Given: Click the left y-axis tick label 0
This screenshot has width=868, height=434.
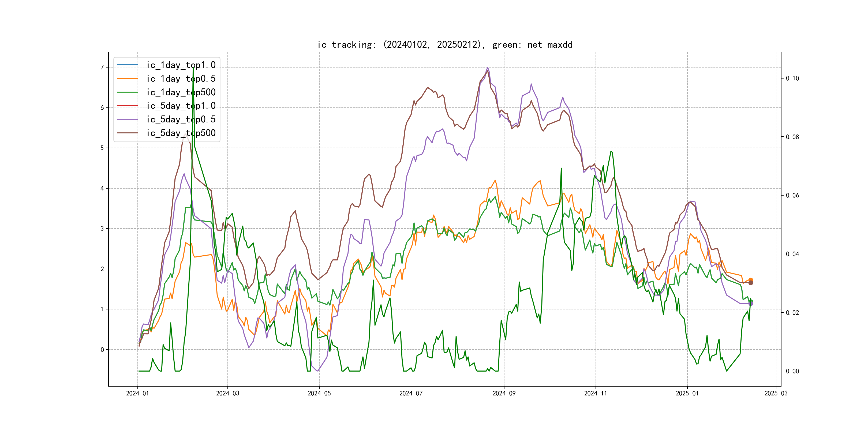Looking at the screenshot, I should [102, 350].
